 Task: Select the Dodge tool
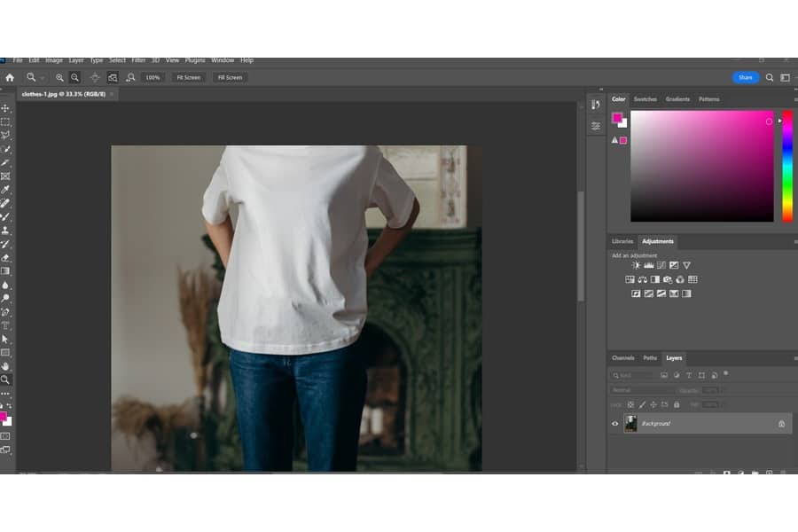point(5,298)
